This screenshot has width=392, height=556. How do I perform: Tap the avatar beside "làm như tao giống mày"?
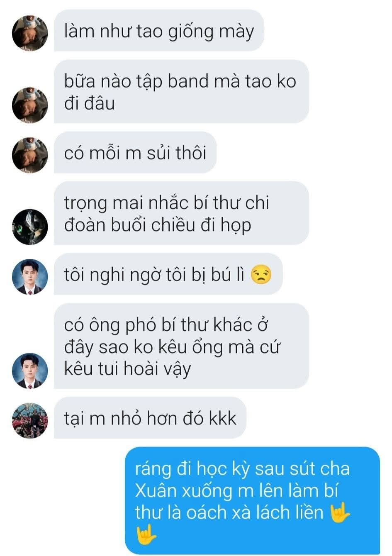pyautogui.click(x=30, y=33)
